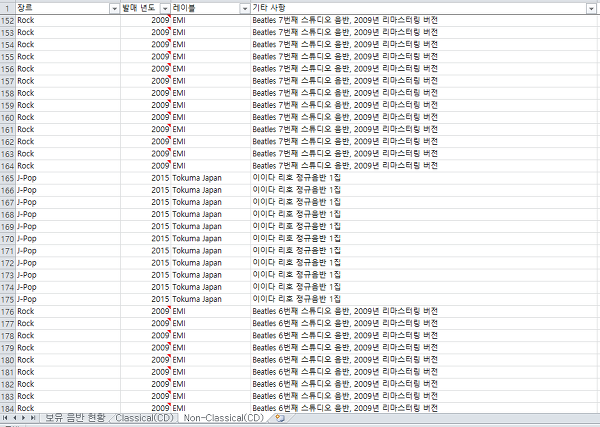Go to next sheet with navigation arrow

[x=23, y=418]
